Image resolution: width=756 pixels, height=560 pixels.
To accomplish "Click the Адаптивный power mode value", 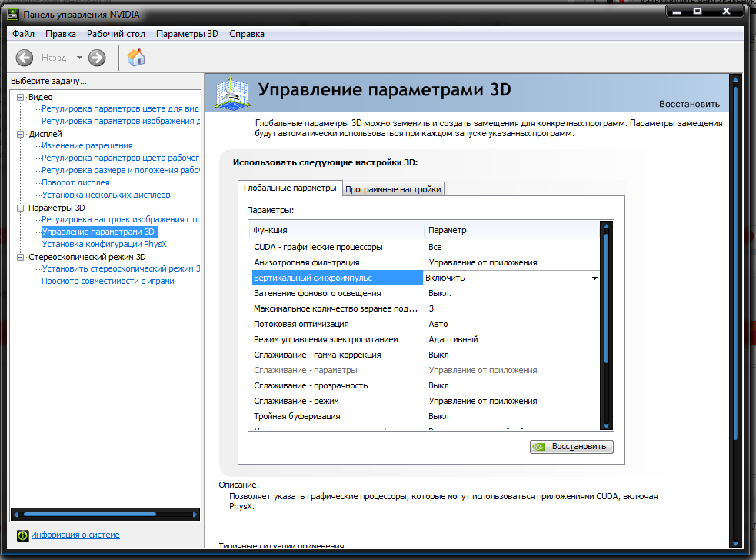I will (453, 339).
